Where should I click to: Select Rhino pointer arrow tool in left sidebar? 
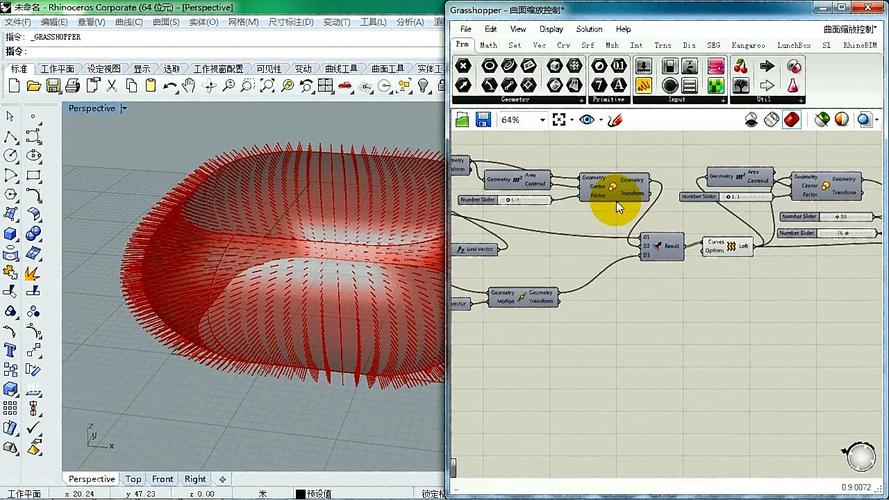pos(10,116)
